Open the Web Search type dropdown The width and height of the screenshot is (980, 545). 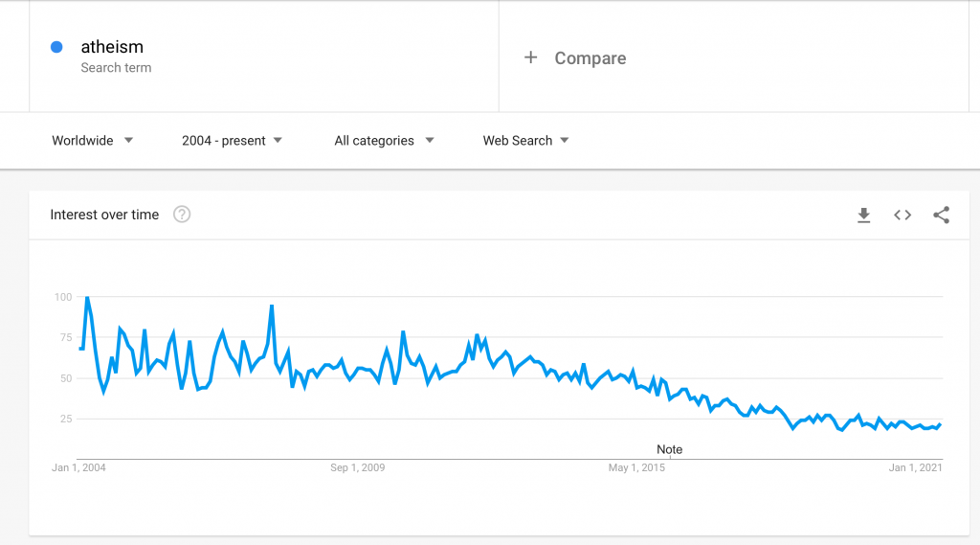pos(525,141)
